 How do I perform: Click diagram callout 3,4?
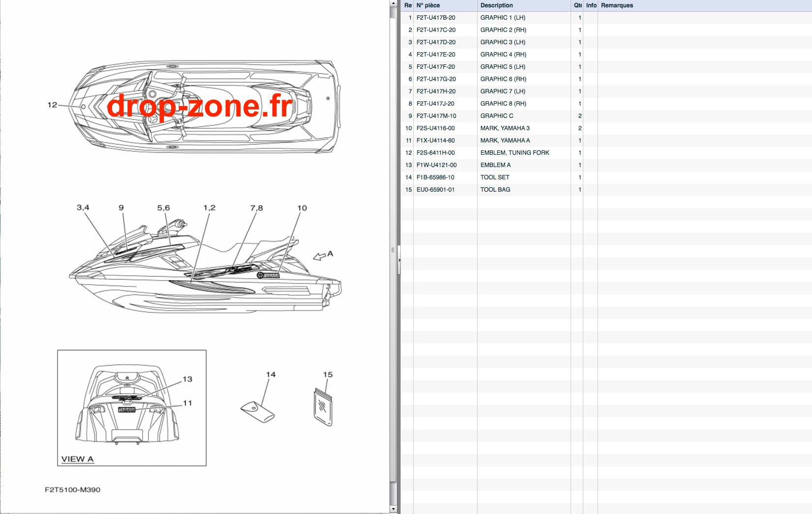coord(83,207)
